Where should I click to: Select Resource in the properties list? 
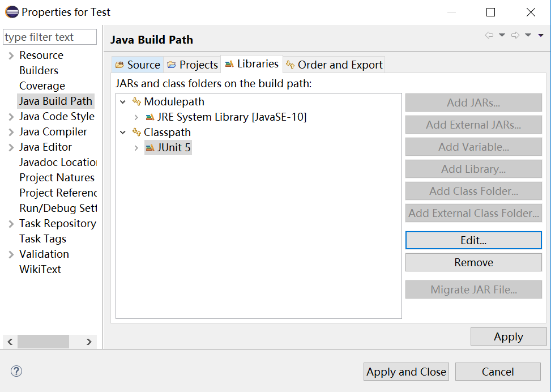pyautogui.click(x=41, y=55)
